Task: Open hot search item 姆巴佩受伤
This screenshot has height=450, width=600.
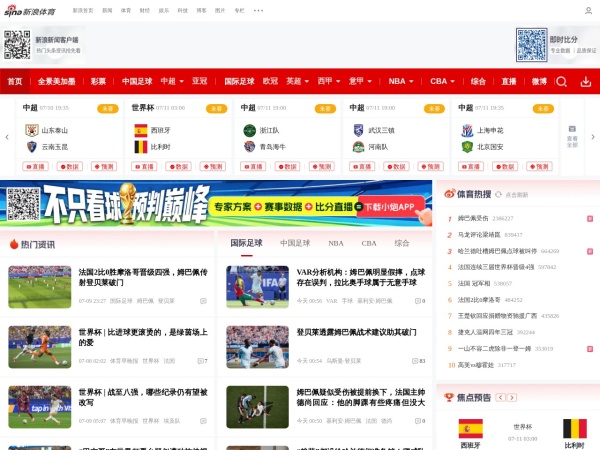Action: (473, 218)
